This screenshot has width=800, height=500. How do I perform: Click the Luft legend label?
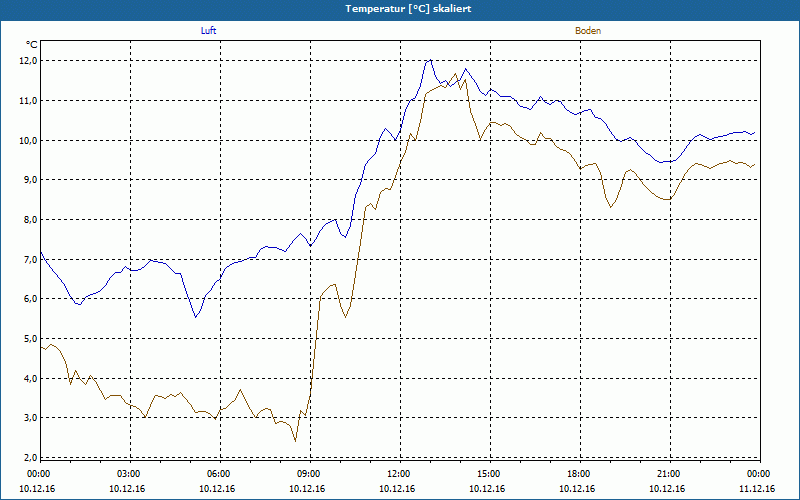208,31
